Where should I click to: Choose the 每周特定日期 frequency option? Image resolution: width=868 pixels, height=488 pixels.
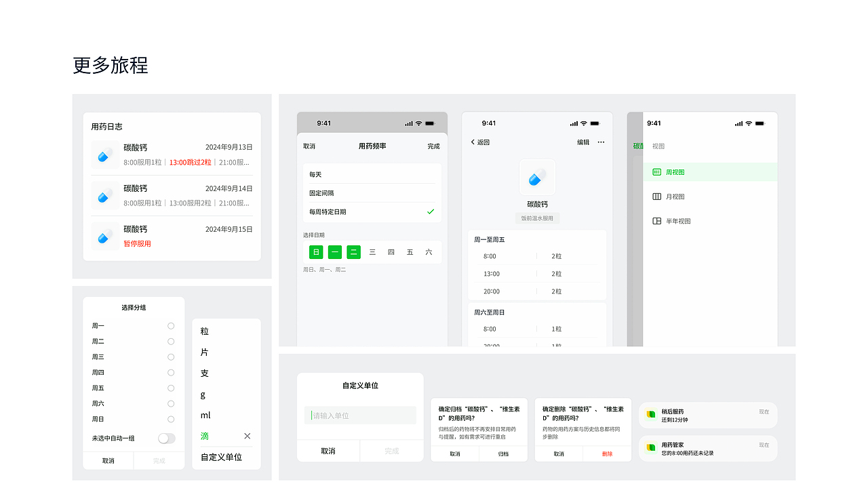click(372, 212)
